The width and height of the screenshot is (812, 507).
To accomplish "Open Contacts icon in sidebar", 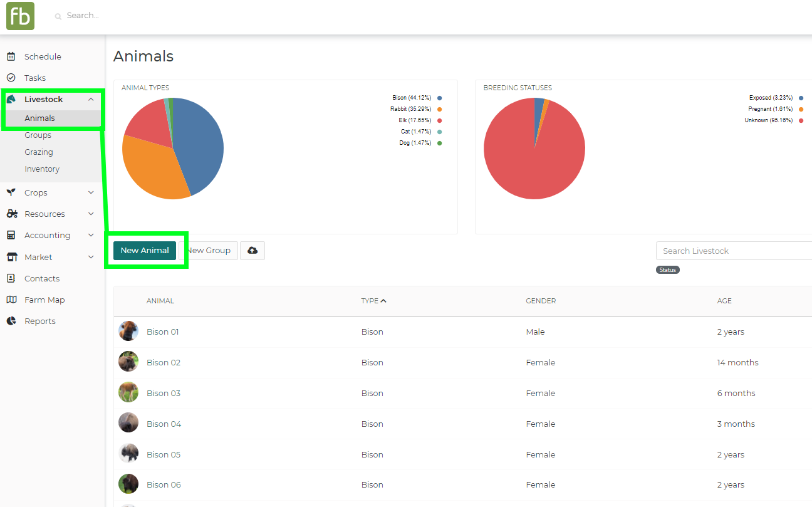I will click(11, 278).
